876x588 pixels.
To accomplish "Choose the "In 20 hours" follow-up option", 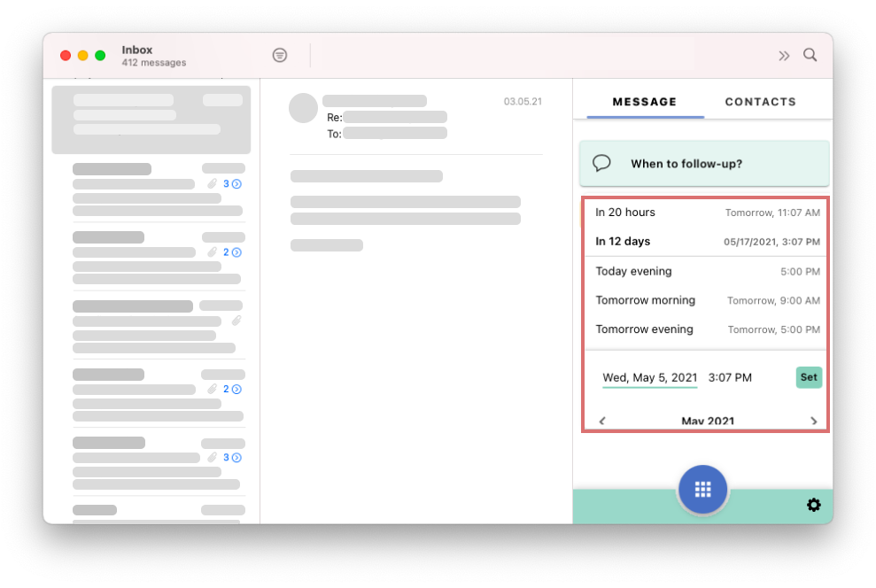I will tap(708, 213).
